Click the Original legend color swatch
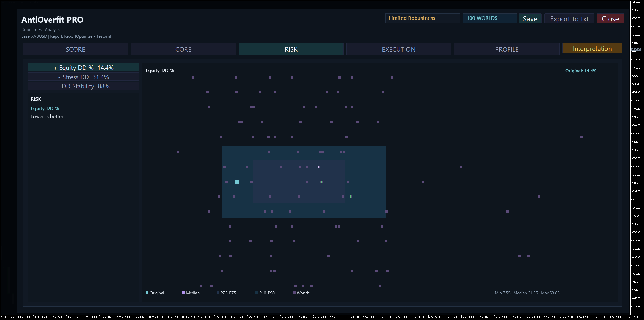Viewport: 644px width, 320px height. click(x=147, y=292)
